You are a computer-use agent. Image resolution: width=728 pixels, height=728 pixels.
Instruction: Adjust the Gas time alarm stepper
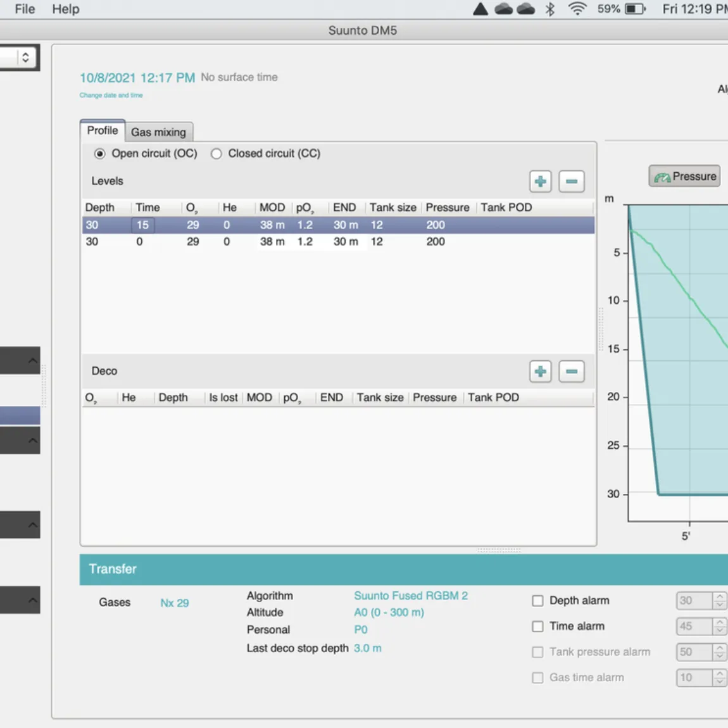tap(720, 678)
